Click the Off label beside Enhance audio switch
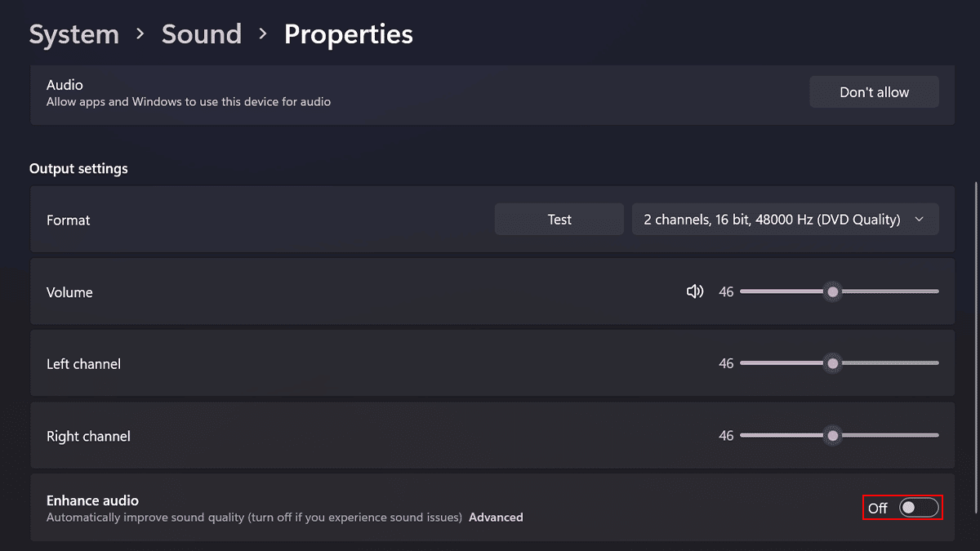 [878, 508]
